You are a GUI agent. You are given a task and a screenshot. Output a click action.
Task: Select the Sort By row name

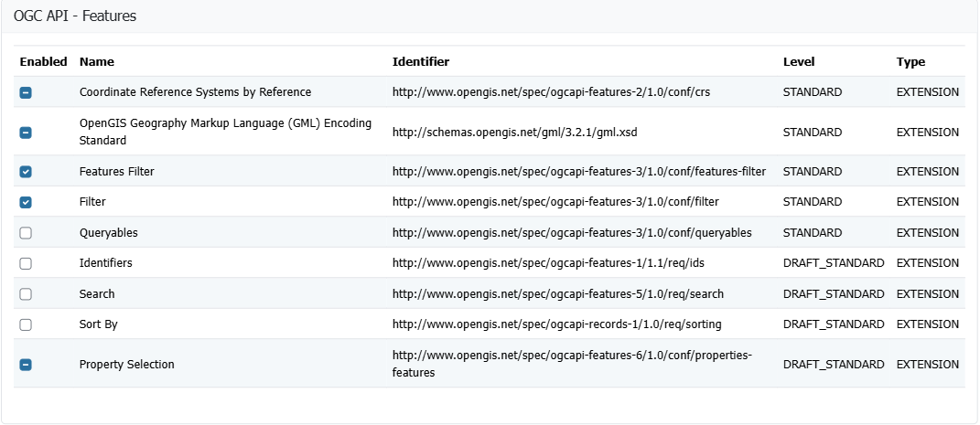pos(98,324)
